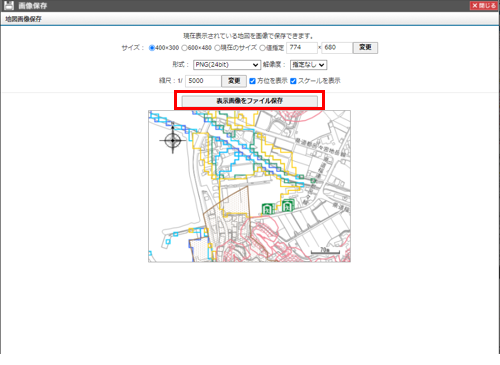
Task: Select the 地図画像保存 tab
Action: click(x=23, y=19)
